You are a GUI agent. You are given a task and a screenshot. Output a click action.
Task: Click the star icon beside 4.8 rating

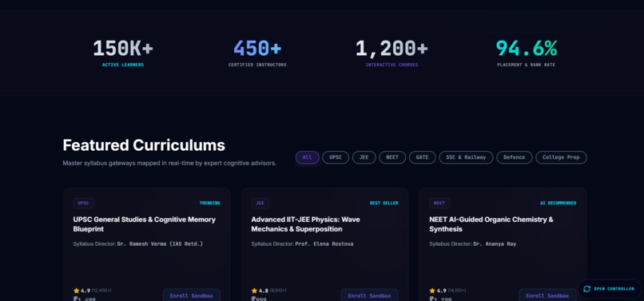pos(254,291)
